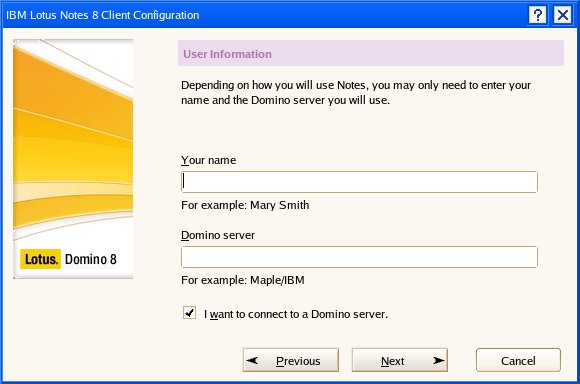580x384 pixels.
Task: Click the IBM Lotus Notes 8 Client Configuration title
Action: [x=102, y=15]
